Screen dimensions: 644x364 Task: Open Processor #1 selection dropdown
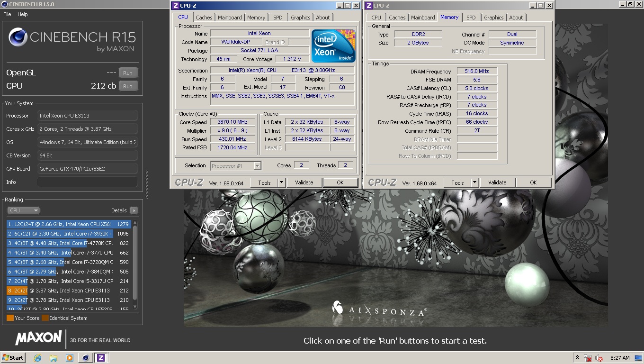click(x=236, y=165)
